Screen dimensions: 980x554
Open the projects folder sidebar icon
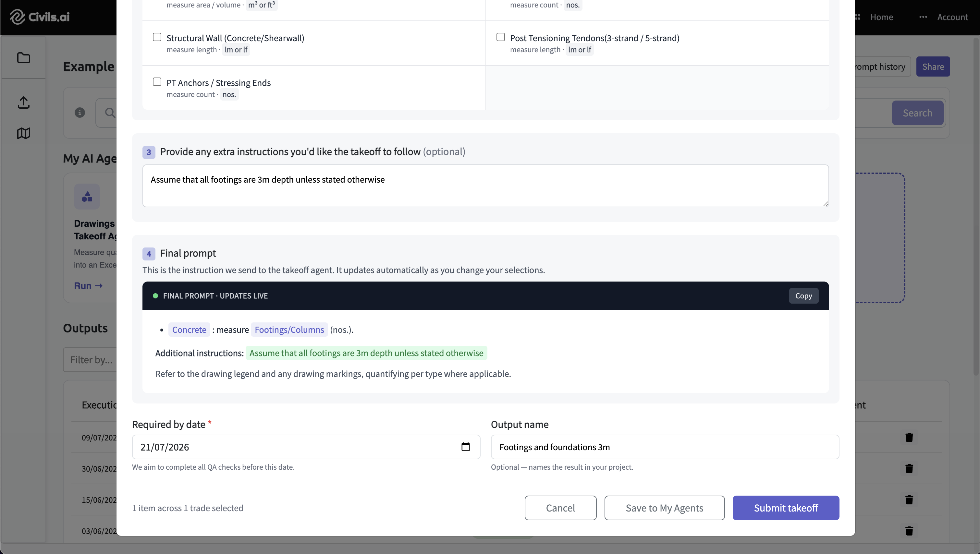tap(24, 58)
